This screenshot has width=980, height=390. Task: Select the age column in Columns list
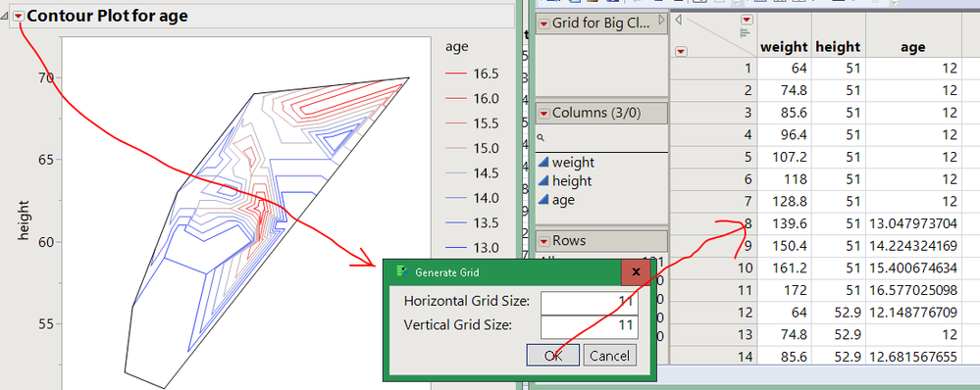(563, 200)
